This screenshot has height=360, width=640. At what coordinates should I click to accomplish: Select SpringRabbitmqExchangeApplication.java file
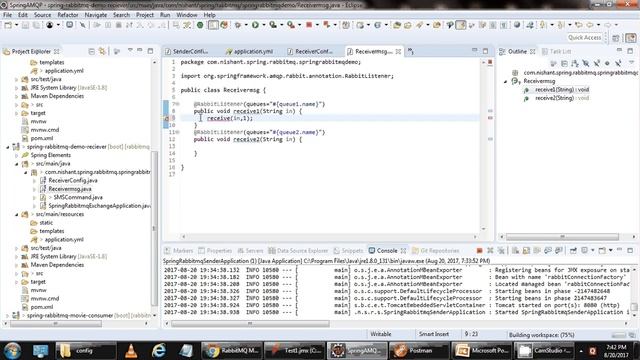pos(99,206)
